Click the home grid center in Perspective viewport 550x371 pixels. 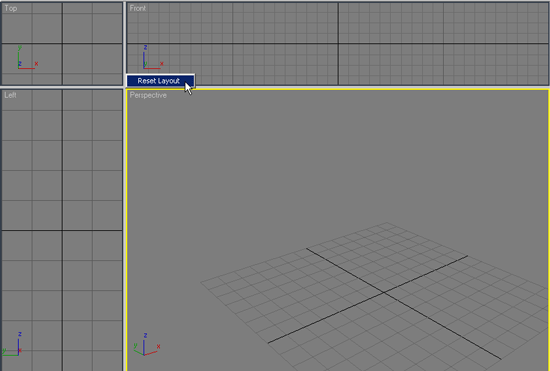384,292
